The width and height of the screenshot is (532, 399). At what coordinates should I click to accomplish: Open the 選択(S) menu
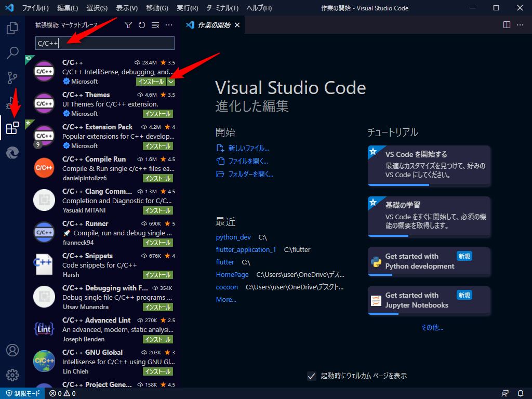[97, 8]
